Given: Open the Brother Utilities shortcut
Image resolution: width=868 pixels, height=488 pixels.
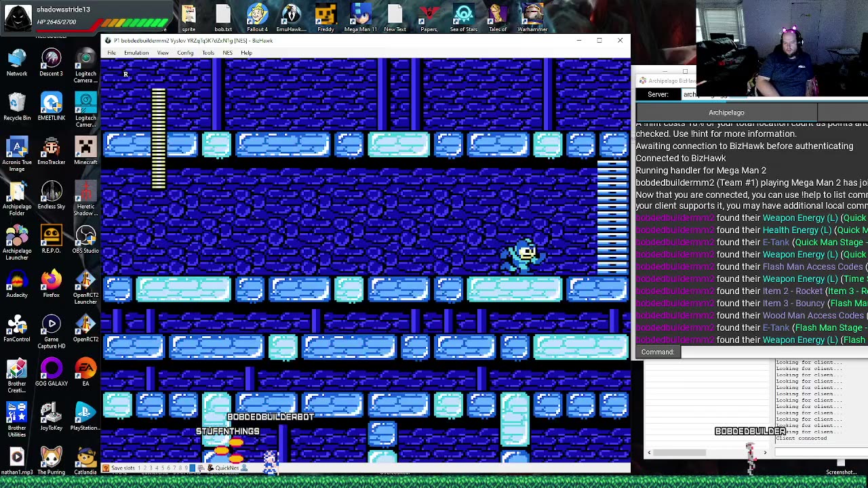Looking at the screenshot, I should pyautogui.click(x=17, y=420).
